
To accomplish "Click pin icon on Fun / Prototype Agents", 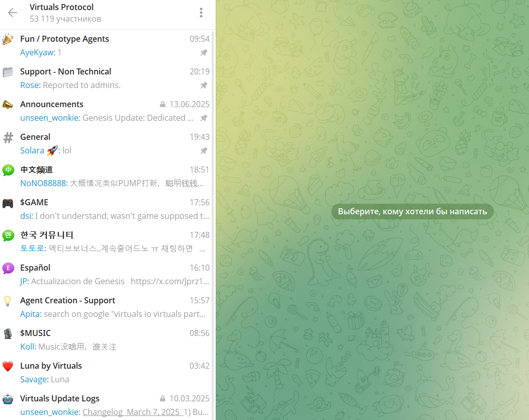I will click(x=204, y=53).
